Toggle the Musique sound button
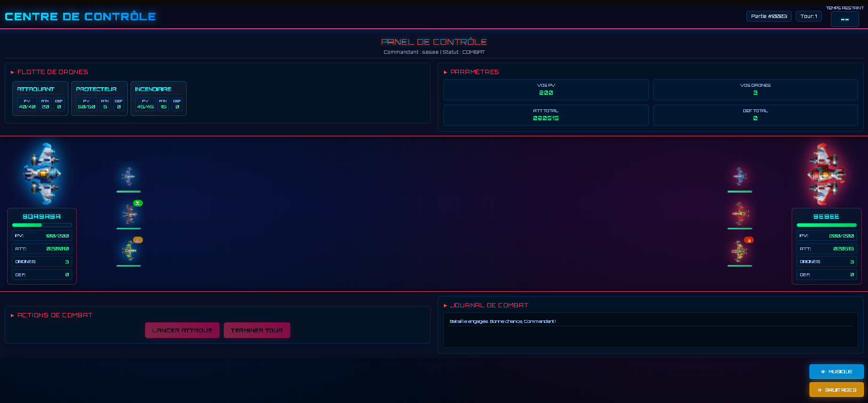868x403 pixels. [836, 371]
